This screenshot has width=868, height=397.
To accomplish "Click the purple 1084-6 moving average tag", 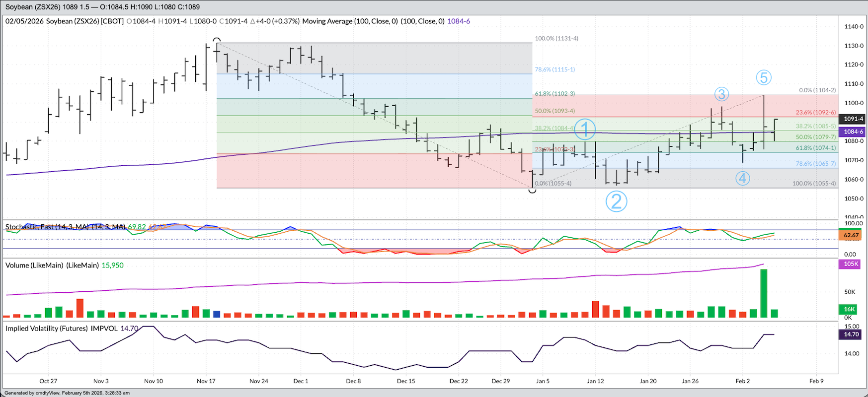I will coord(853,132).
